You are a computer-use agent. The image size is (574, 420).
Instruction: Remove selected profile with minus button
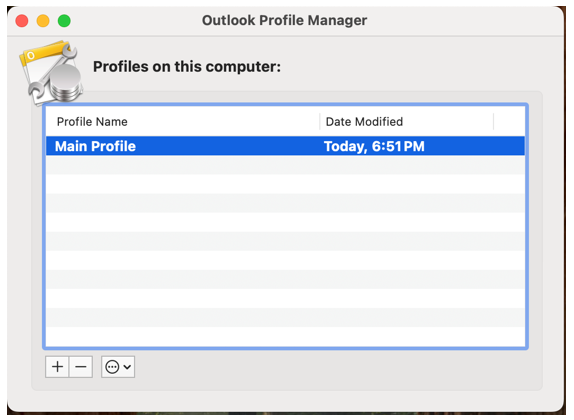point(81,367)
